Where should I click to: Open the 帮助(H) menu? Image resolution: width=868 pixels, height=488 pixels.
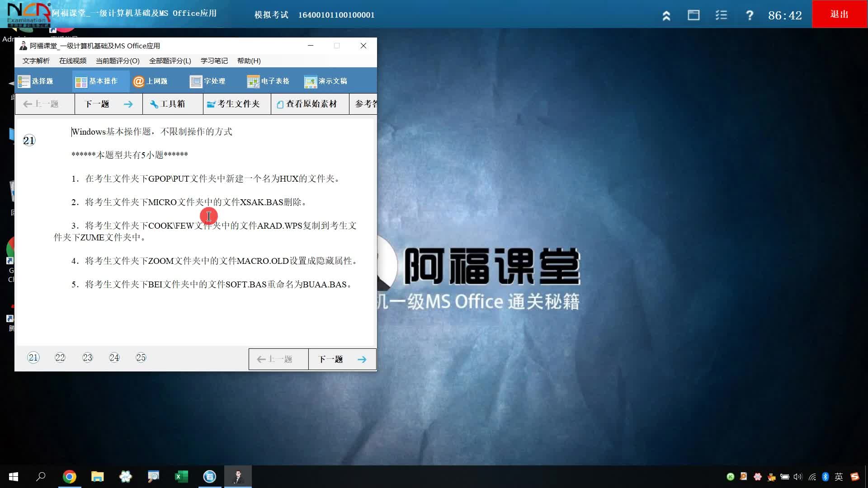[x=249, y=61]
